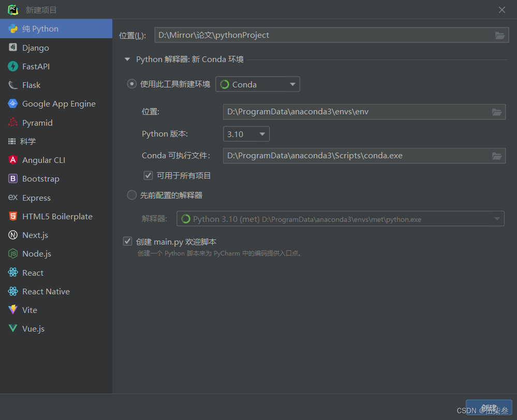Click the Bootstrap project type icon
This screenshot has height=420, width=517.
click(12, 178)
